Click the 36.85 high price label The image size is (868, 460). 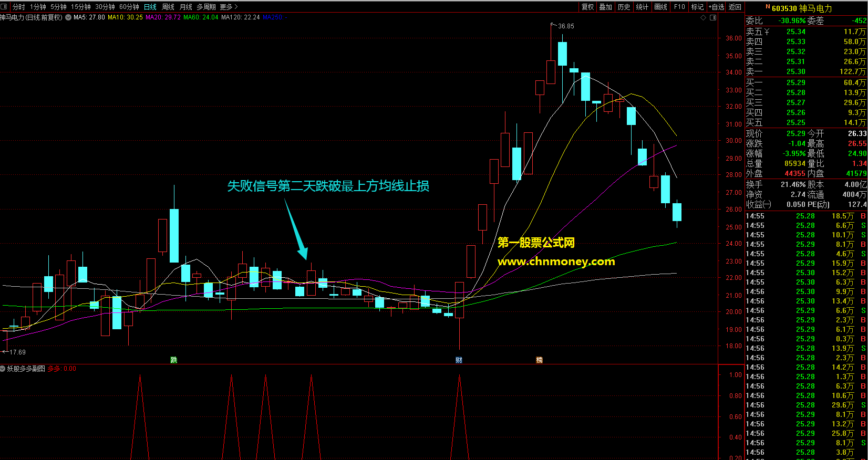[566, 26]
